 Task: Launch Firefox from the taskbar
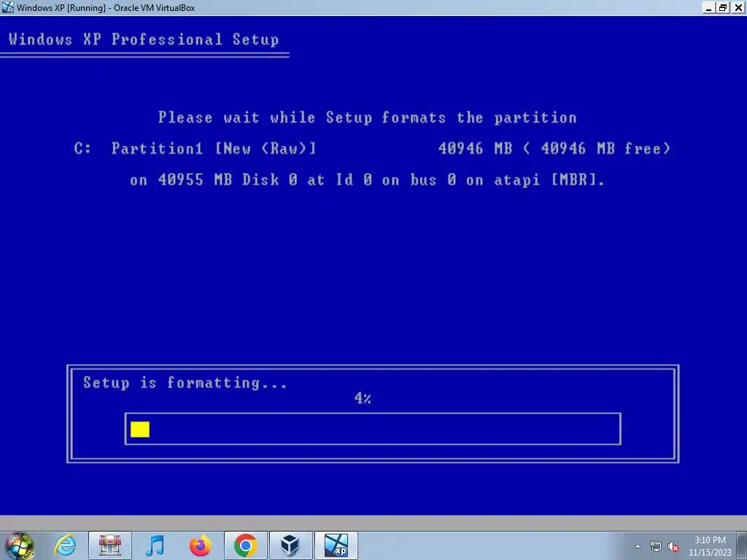click(x=200, y=545)
